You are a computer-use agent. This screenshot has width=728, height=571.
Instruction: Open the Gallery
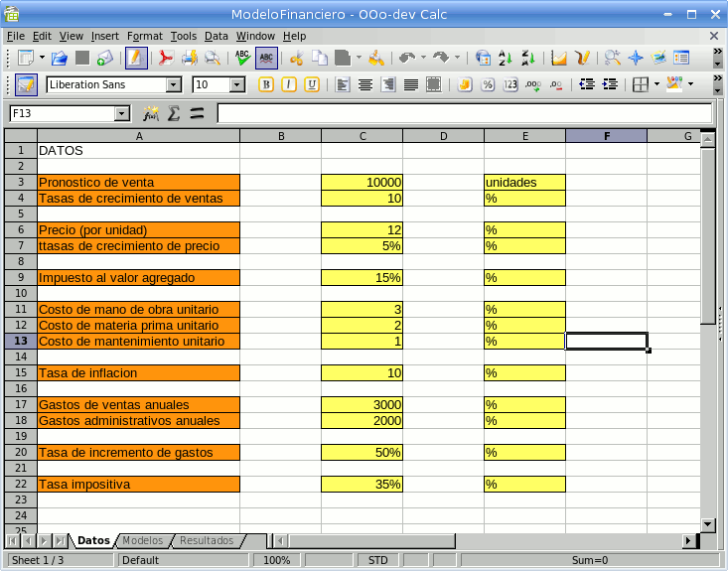(x=658, y=58)
